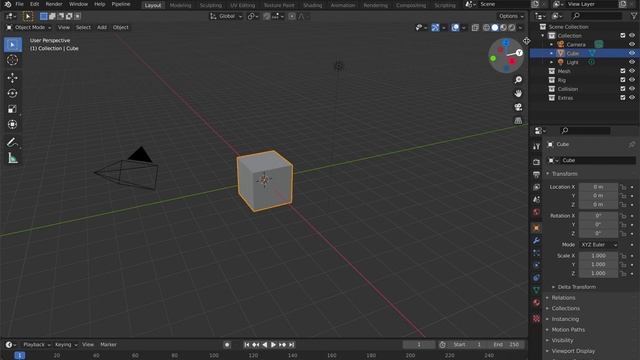This screenshot has width=640, height=360.
Task: Switch to the Shading workspace tab
Action: click(313, 5)
